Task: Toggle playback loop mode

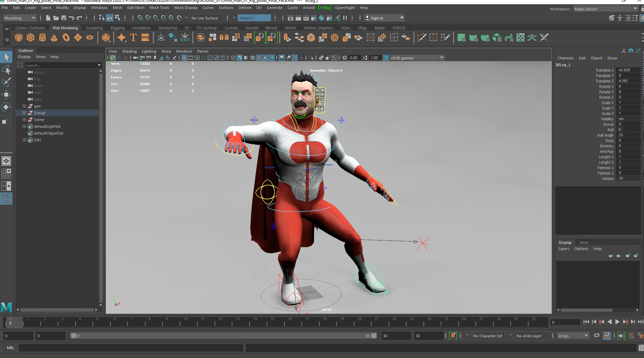Action: click(597, 335)
